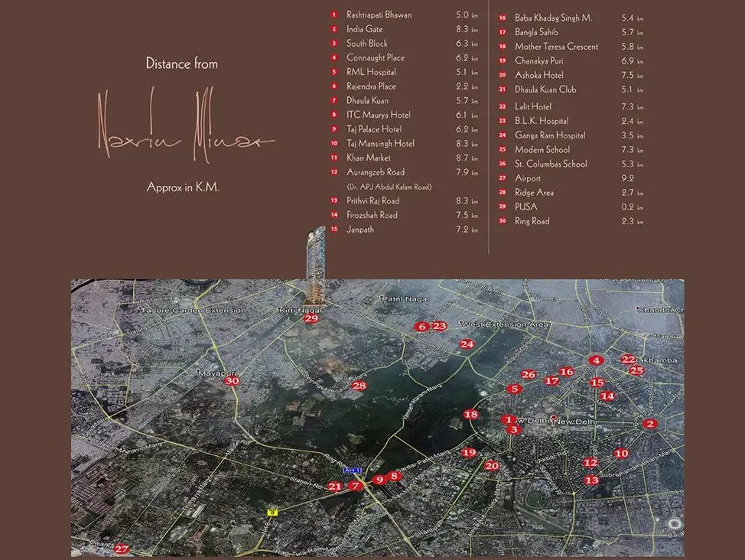The image size is (745, 560).
Task: Click map marker 2 for India Gate
Action: pyautogui.click(x=650, y=424)
